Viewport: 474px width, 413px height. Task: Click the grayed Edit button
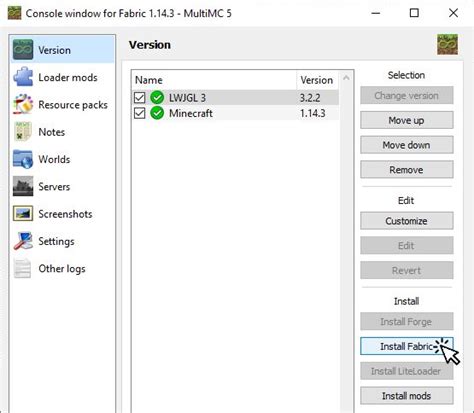point(407,245)
